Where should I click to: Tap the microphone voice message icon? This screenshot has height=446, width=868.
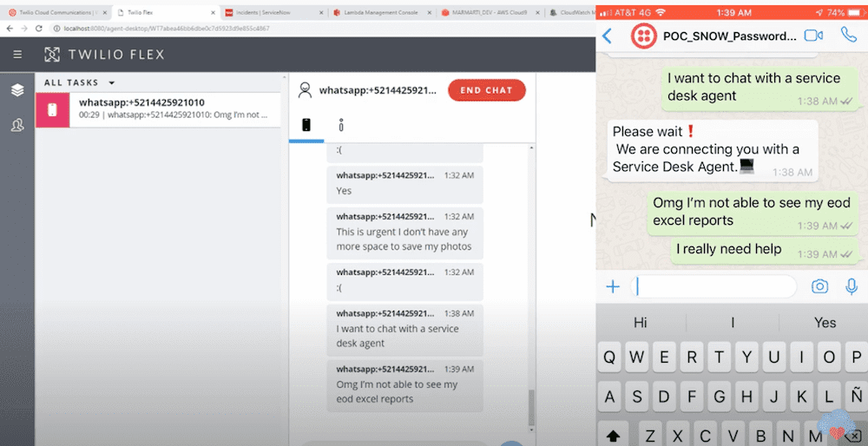tap(852, 286)
